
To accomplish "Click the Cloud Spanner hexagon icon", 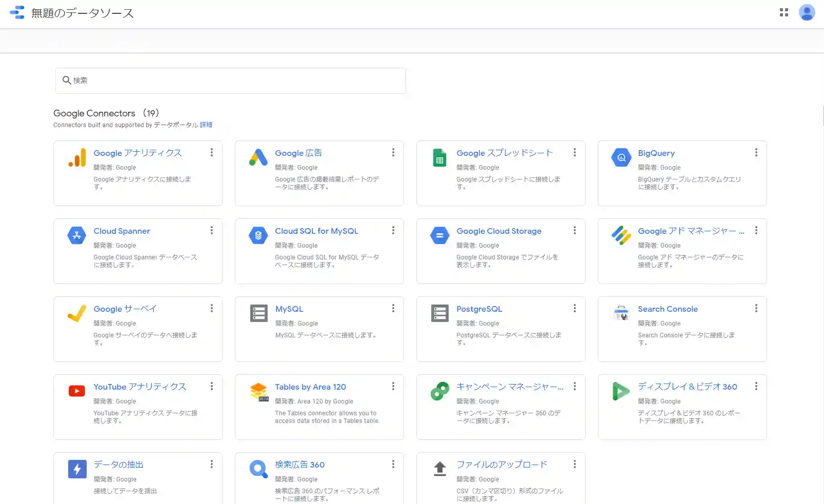I will pyautogui.click(x=77, y=235).
